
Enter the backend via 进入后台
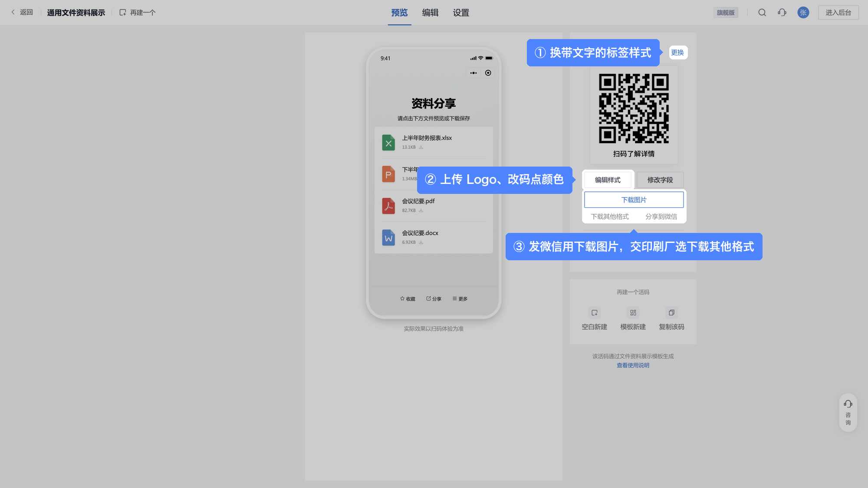pyautogui.click(x=838, y=12)
